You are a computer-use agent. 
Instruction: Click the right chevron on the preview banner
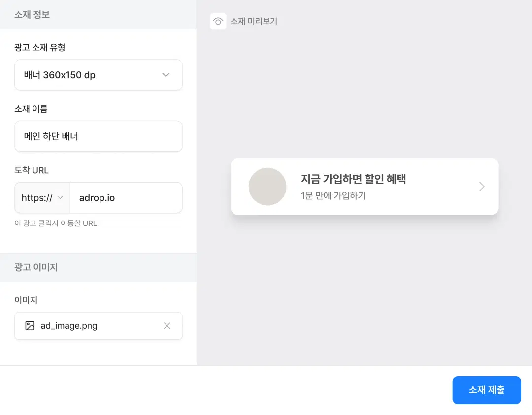(x=482, y=187)
